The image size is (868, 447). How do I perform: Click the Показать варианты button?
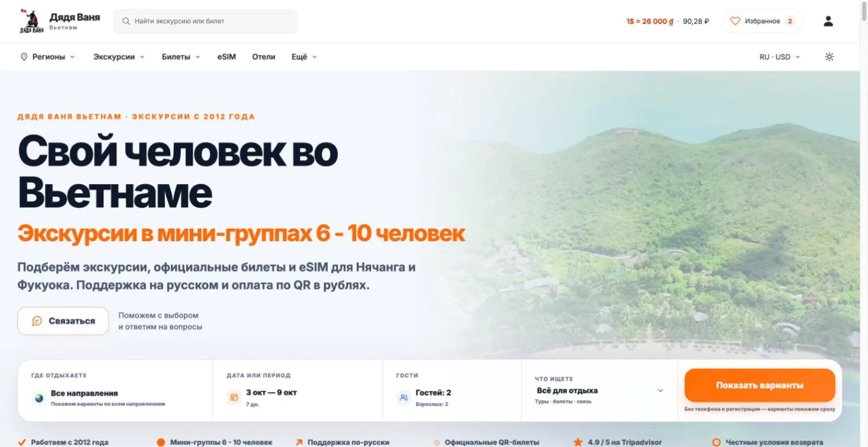(759, 385)
